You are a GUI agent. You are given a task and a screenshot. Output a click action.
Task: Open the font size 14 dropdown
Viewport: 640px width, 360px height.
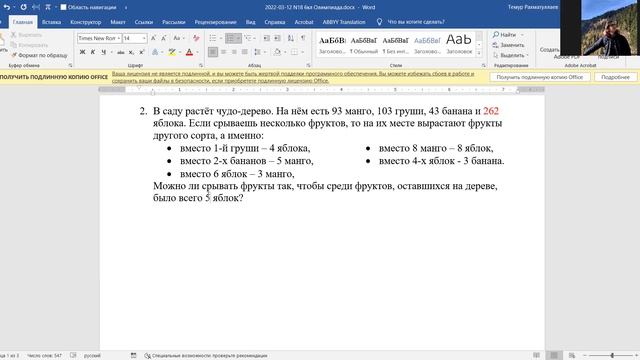[144, 38]
